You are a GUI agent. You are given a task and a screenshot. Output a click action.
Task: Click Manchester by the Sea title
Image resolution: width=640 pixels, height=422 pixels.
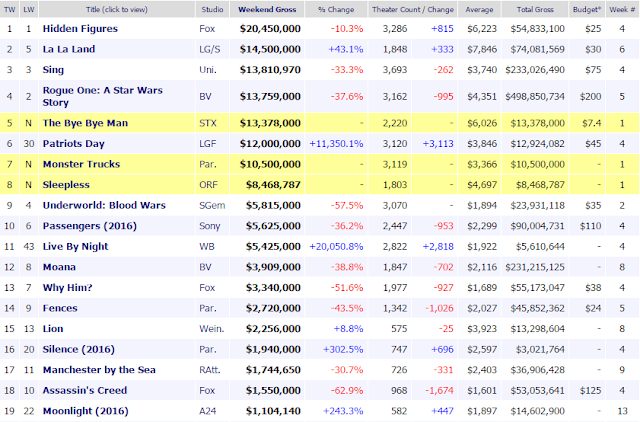click(x=109, y=369)
